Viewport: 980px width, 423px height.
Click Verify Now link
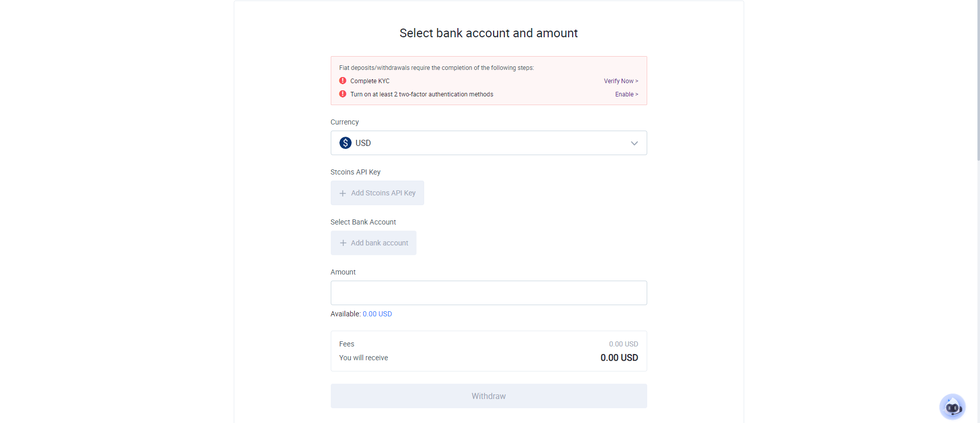[x=621, y=81]
